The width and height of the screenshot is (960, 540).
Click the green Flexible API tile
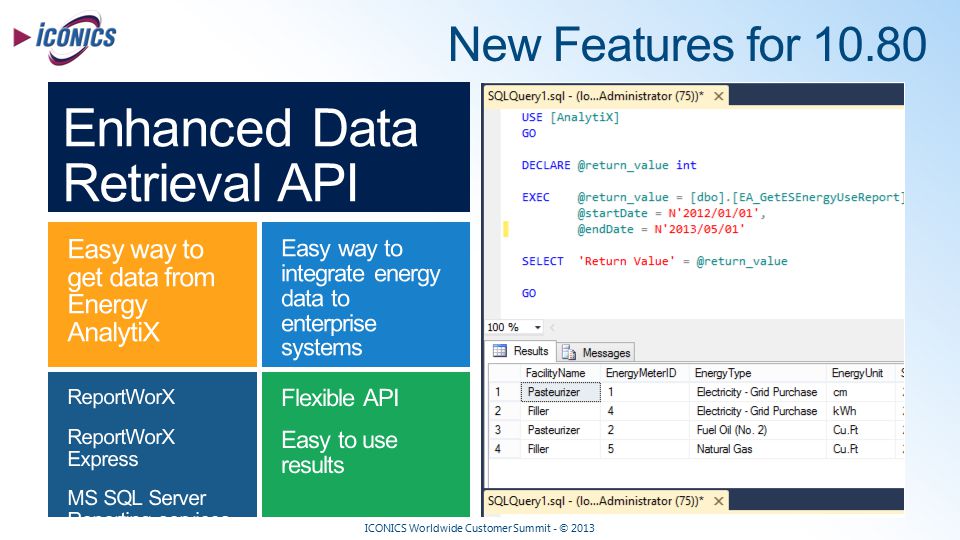366,444
